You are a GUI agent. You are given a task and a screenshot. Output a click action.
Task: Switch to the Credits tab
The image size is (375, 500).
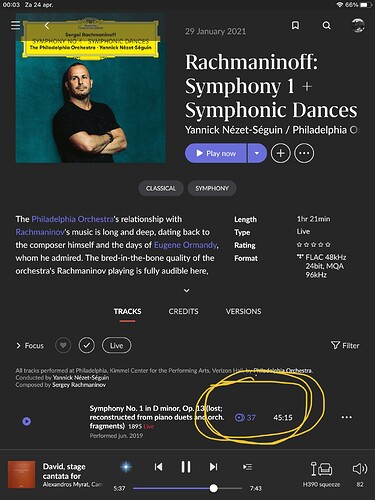[x=183, y=311]
